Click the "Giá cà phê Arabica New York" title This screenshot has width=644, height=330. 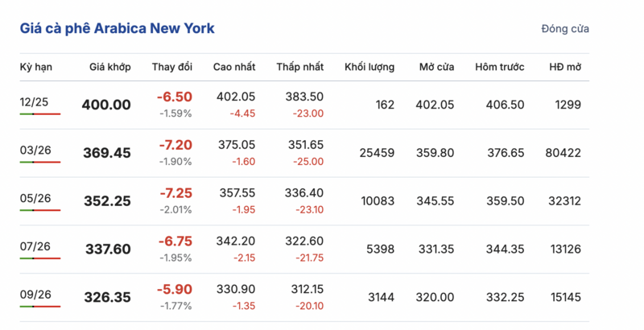(x=118, y=28)
